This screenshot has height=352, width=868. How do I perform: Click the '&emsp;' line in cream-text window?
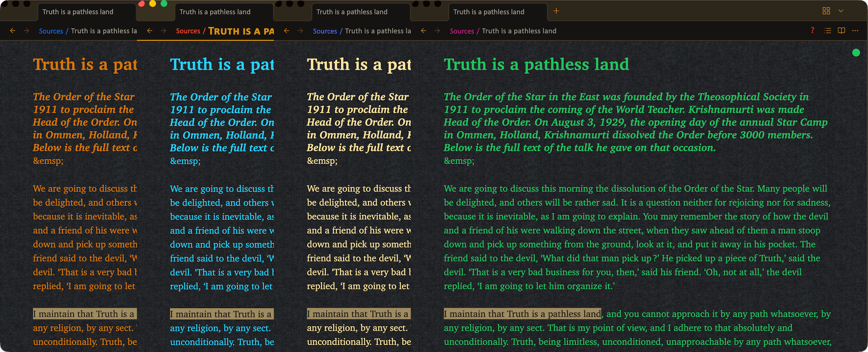[x=322, y=160]
